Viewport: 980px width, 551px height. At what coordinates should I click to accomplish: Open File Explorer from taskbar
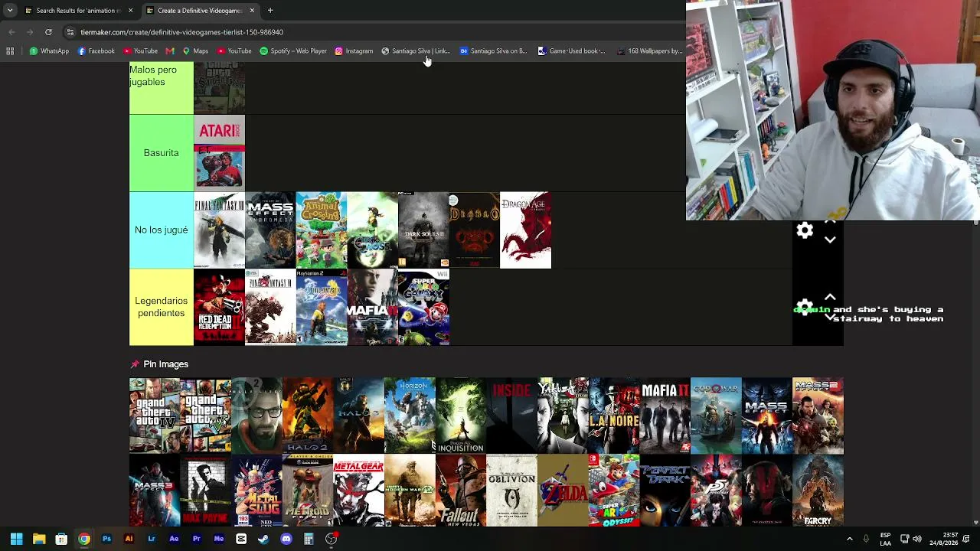pos(39,540)
